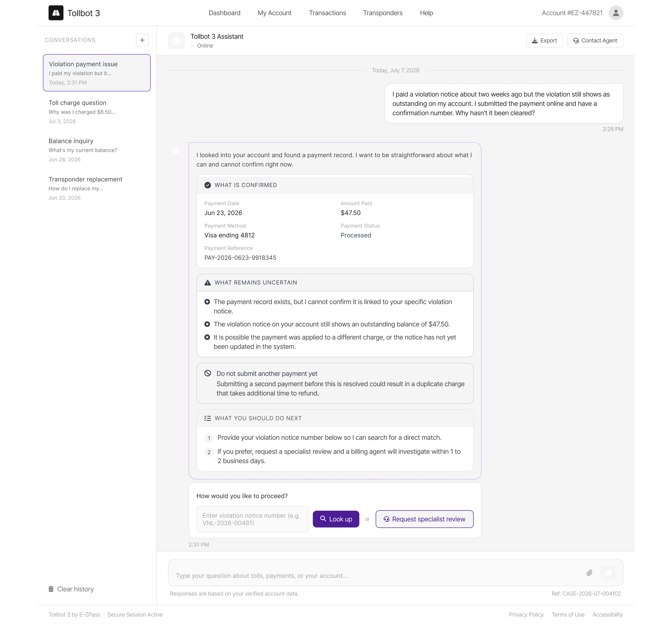The height and width of the screenshot is (624, 672).
Task: Go to the Transponders navigation tab
Action: pos(382,13)
